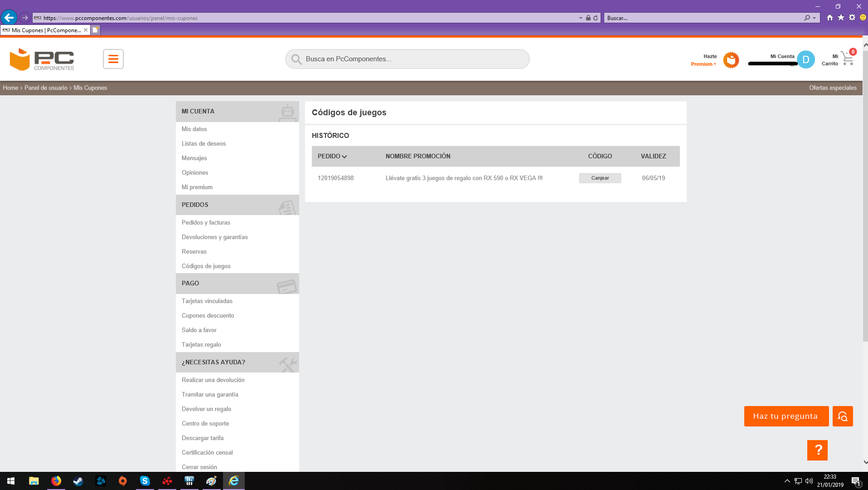Open the account avatar D icon

tap(805, 59)
